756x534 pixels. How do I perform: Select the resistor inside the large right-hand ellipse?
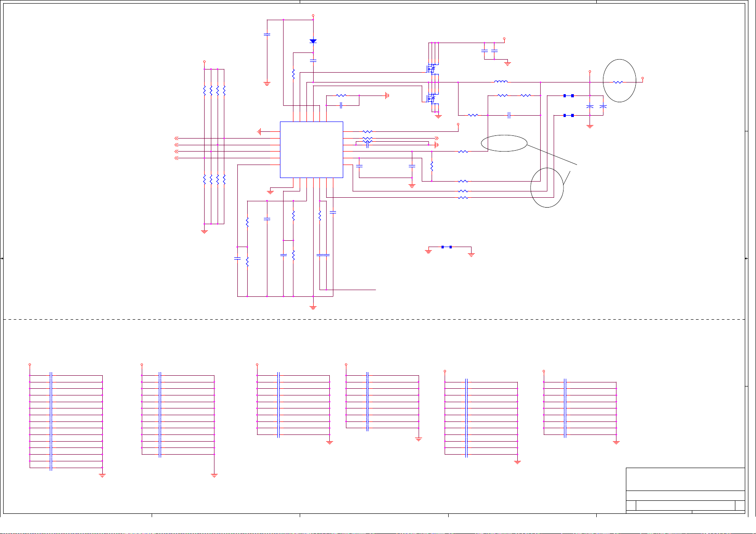(x=618, y=82)
